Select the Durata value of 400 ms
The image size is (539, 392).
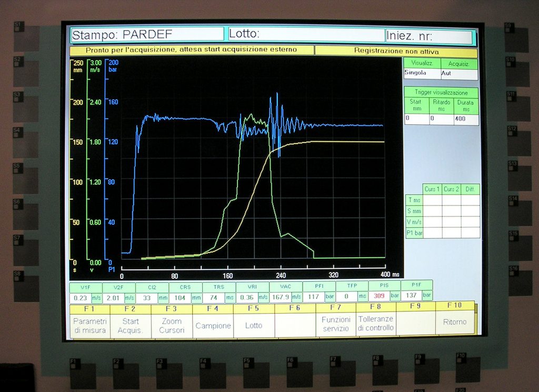pos(466,119)
